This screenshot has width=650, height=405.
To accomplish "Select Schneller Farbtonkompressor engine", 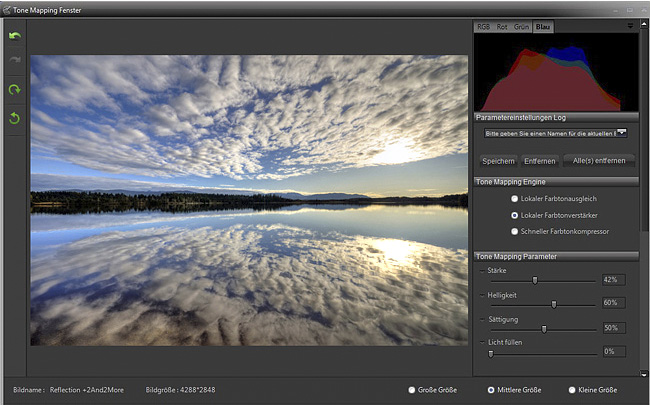I will tap(515, 231).
